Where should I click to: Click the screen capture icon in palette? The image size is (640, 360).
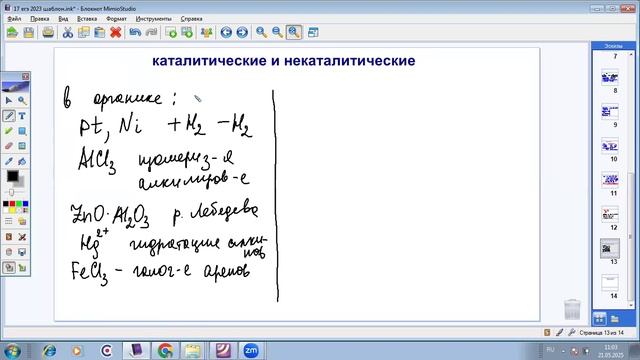pos(22,252)
